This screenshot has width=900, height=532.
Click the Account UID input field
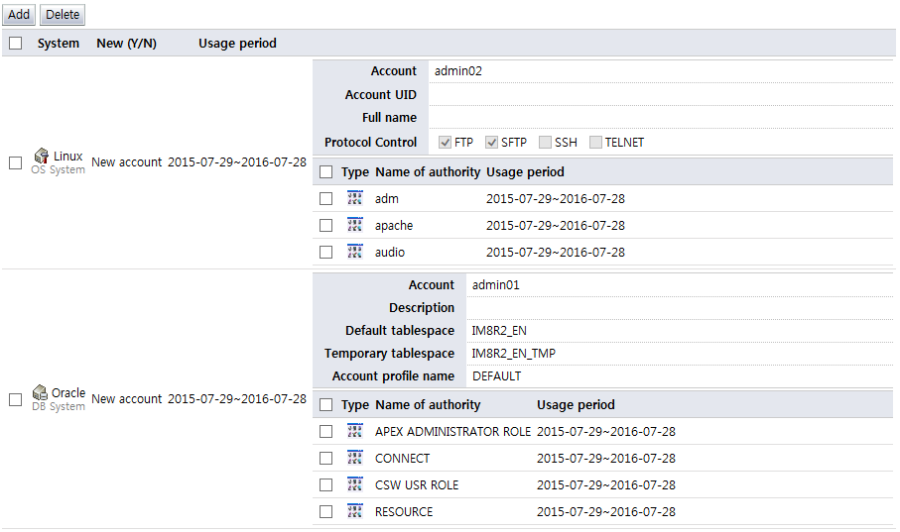coord(660,94)
